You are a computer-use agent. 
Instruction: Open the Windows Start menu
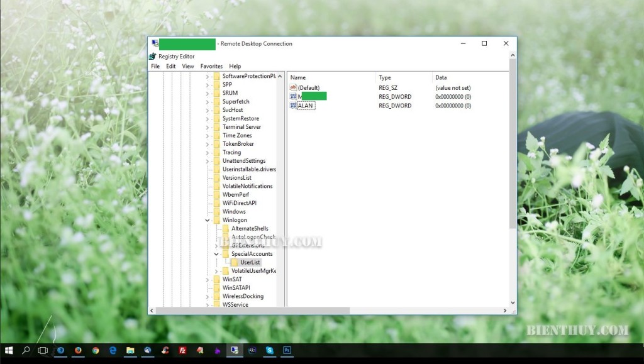pyautogui.click(x=9, y=350)
